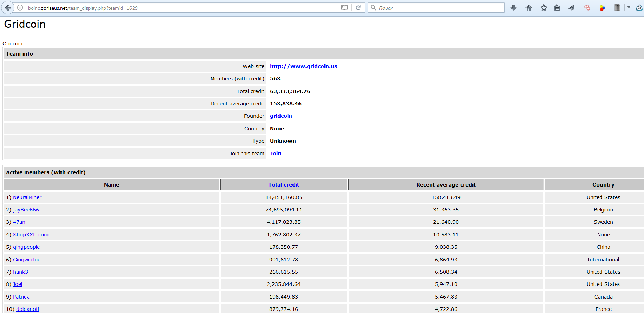Image resolution: width=644 pixels, height=313 pixels.
Task: Click NeuralMiner's total credit 14,451,160.85
Action: (x=284, y=197)
